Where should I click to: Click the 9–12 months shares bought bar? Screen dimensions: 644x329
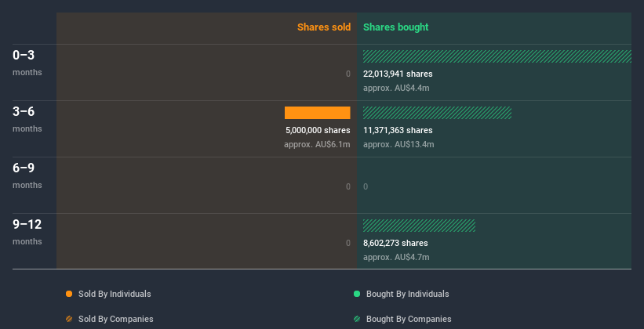tap(419, 226)
